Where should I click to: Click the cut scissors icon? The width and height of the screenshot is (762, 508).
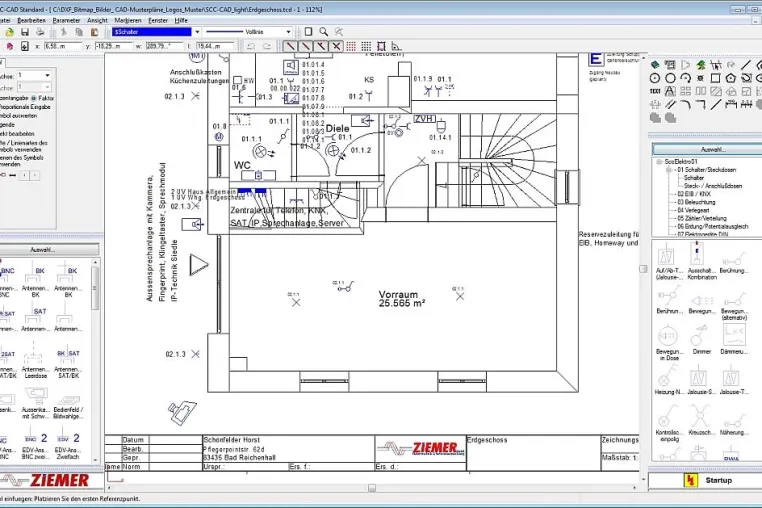[63, 32]
